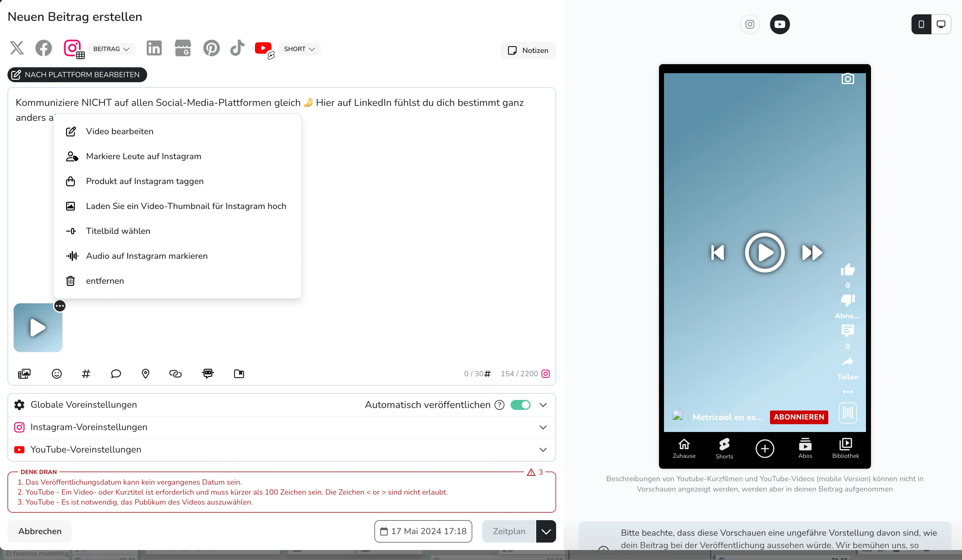Open the emoji picker in toolbar
The image size is (962, 560).
click(56, 373)
